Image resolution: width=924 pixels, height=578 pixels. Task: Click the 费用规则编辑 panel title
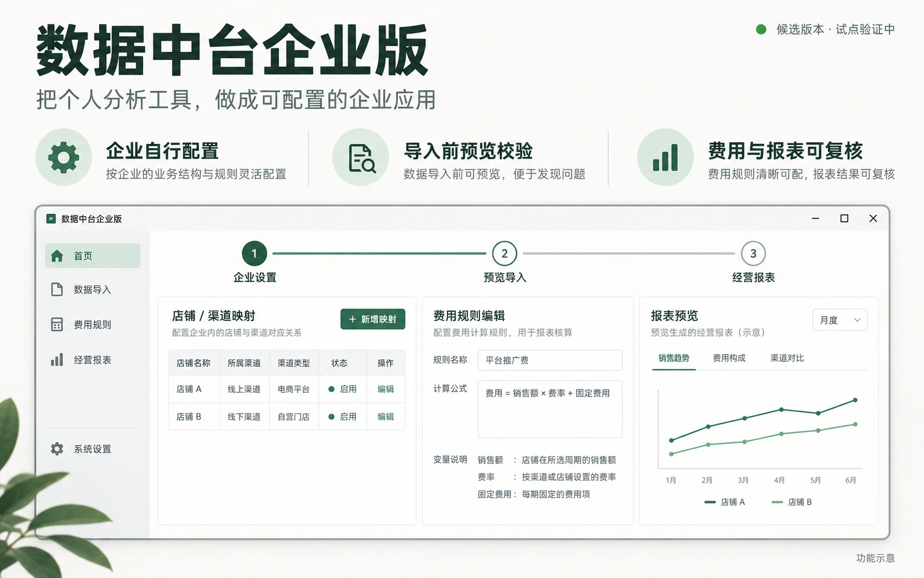point(469,316)
